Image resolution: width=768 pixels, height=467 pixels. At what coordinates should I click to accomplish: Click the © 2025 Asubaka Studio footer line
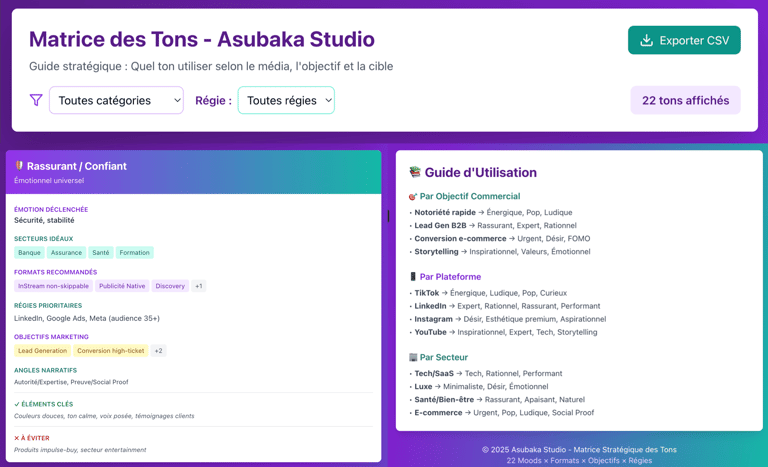click(579, 450)
